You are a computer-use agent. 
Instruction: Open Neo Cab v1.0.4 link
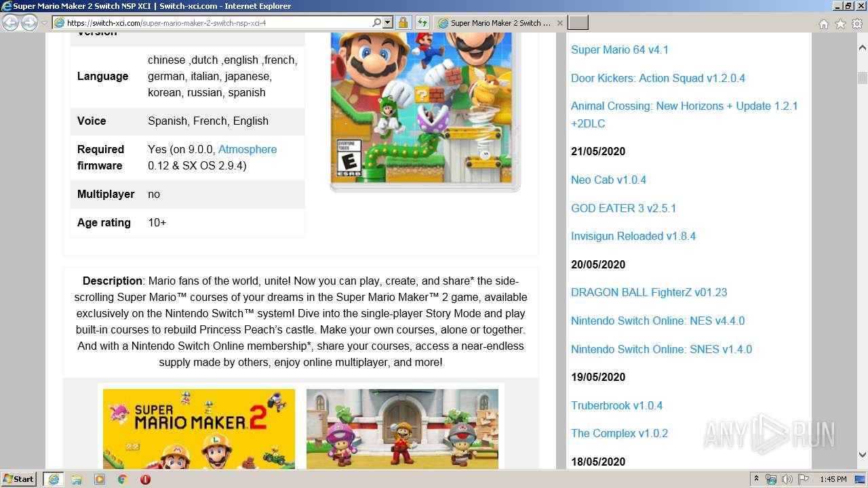tap(608, 180)
